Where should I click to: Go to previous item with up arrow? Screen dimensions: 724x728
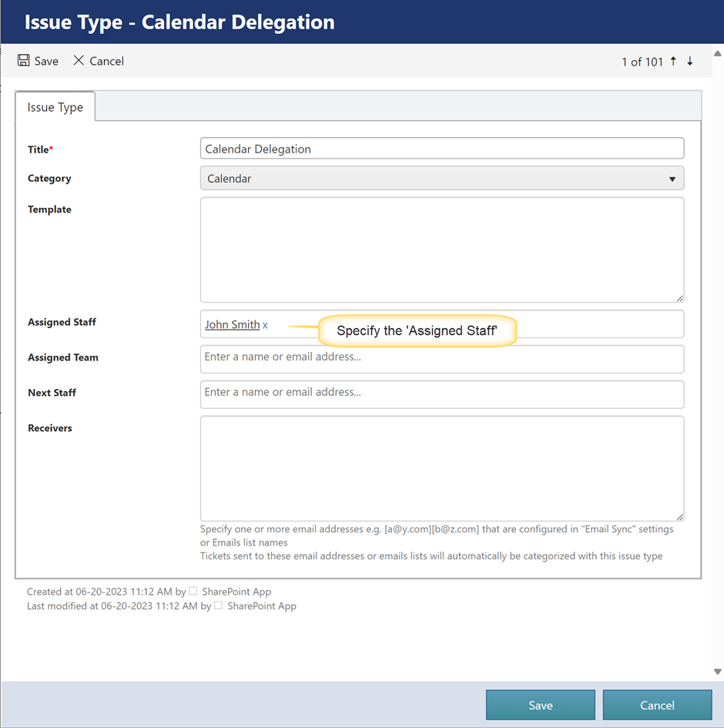point(673,62)
